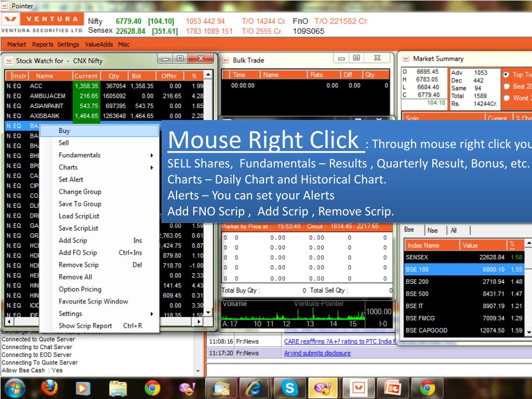The height and width of the screenshot is (399, 532).
Task: Select the ASIANPAINT stock row
Action: pos(104,106)
